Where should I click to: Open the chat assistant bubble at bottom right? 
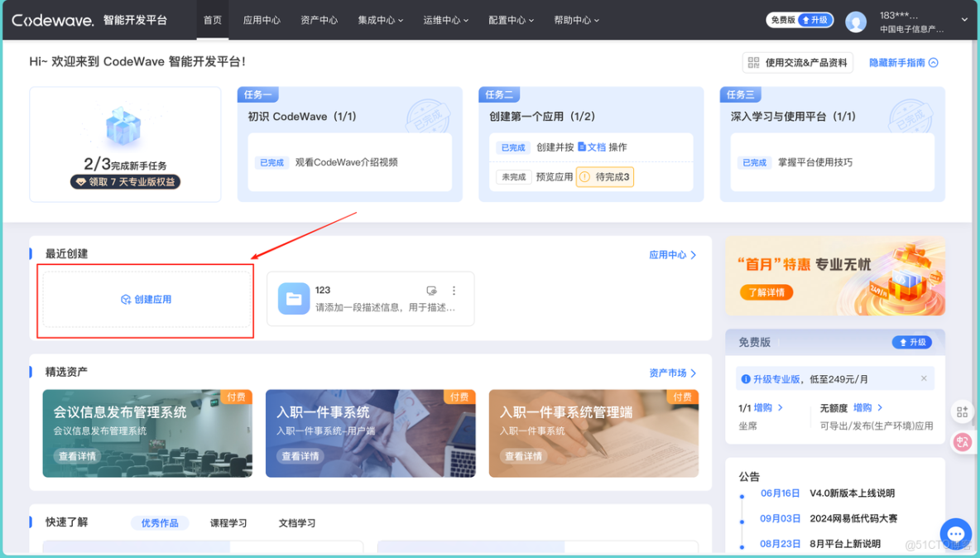click(x=955, y=534)
